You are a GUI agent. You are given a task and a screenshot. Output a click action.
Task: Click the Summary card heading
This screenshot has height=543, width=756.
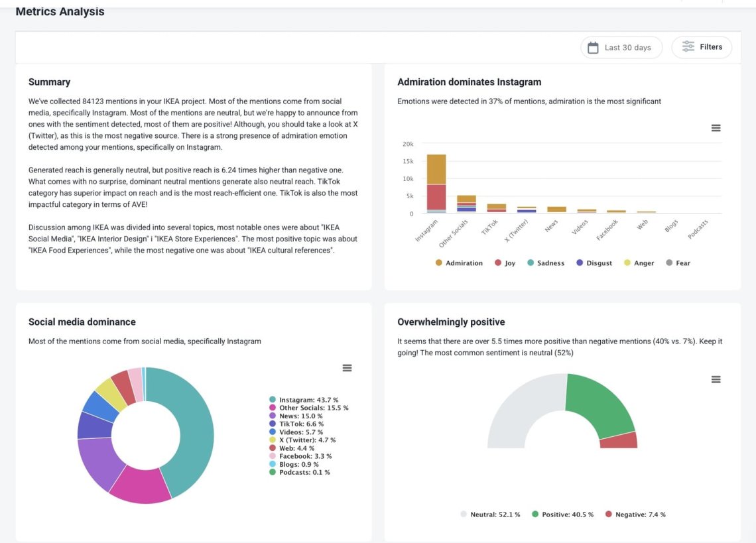(x=49, y=82)
